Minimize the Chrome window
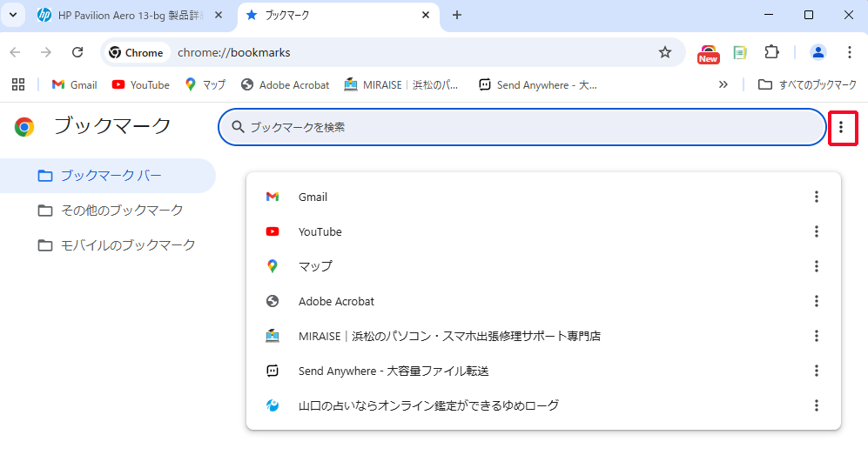 (x=769, y=15)
